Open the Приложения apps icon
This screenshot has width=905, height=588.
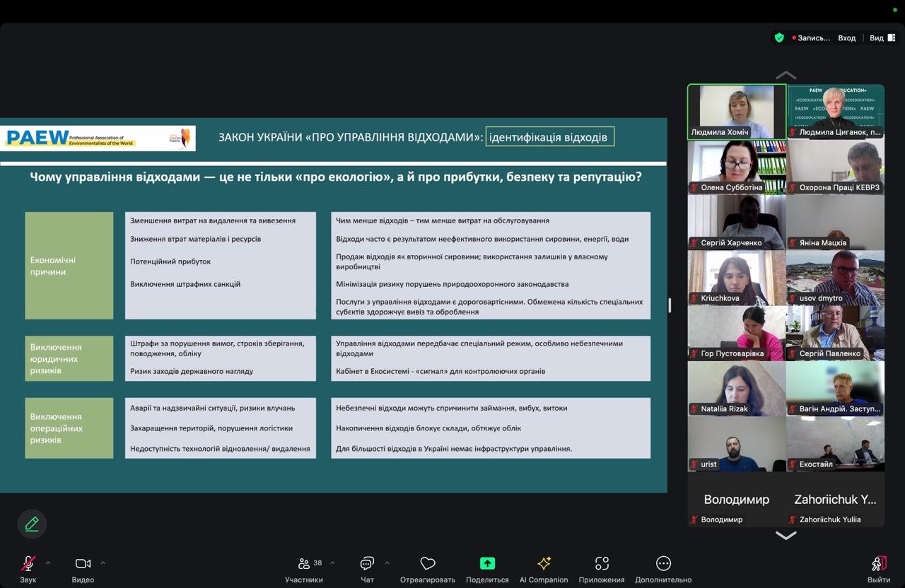[x=602, y=568]
